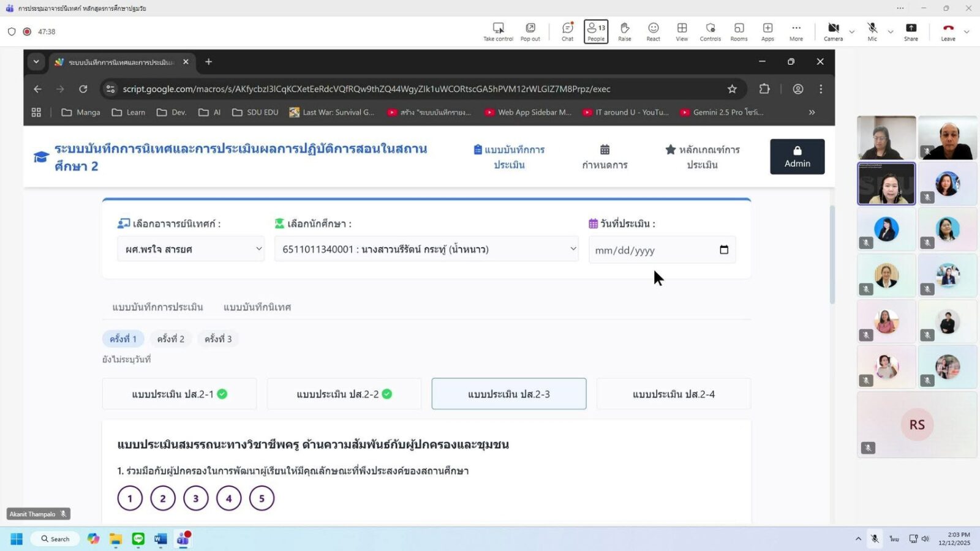This screenshot has height=551, width=980.
Task: Expand the supervisor dropdown ผศ.พรใจ สารยศ
Action: tap(190, 249)
